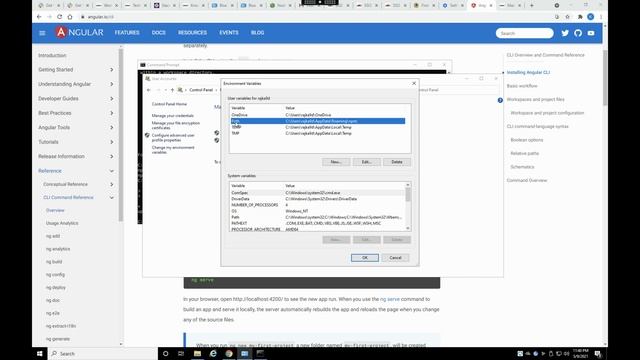
Task: Open Manage your credentials link
Action: click(173, 116)
